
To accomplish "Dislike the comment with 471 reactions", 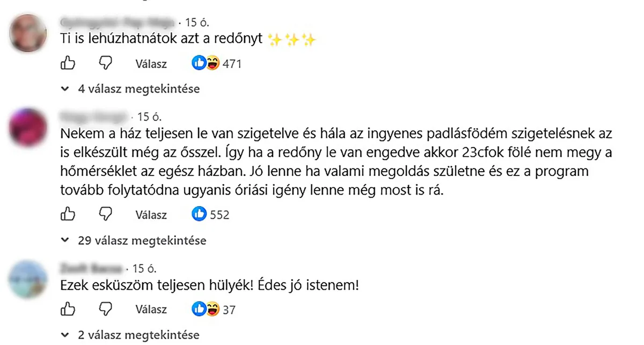I will point(106,64).
